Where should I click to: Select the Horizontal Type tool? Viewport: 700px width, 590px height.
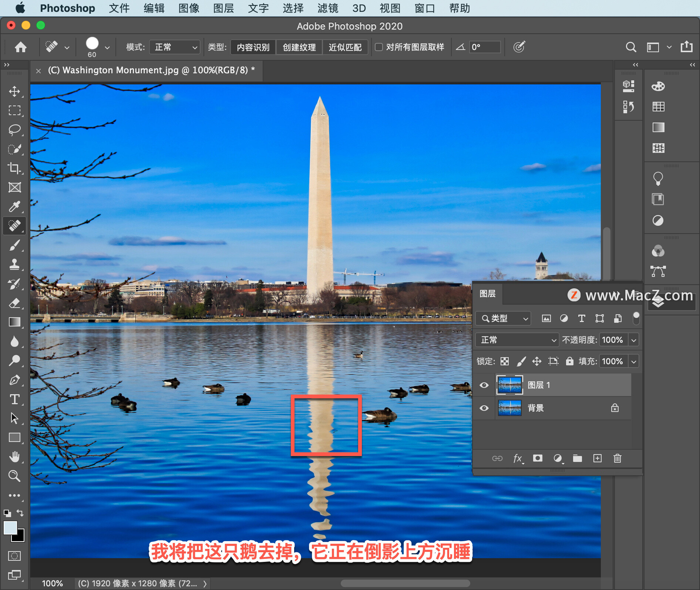point(14,399)
